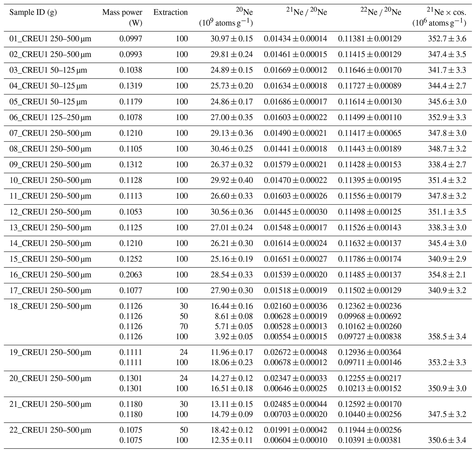Click the mass value 0.0997

[131, 39]
